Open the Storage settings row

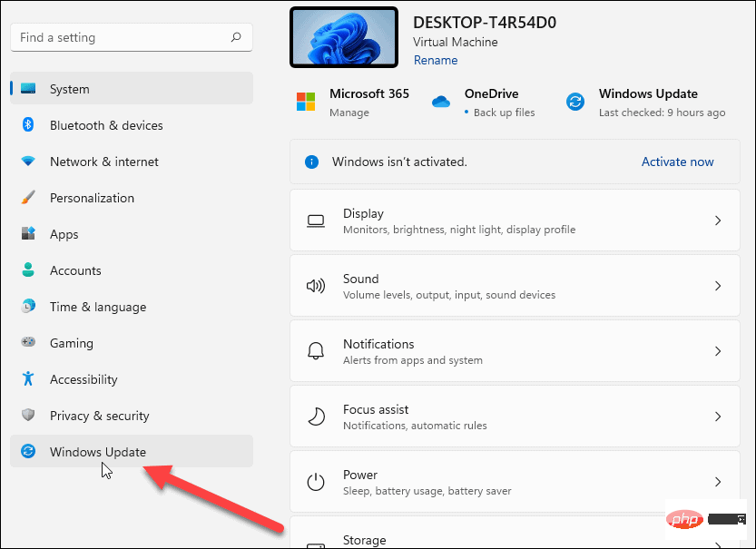pos(515,533)
